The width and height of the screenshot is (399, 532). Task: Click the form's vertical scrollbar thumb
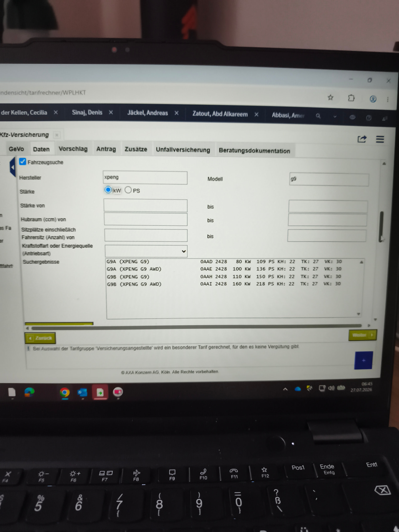tap(381, 227)
